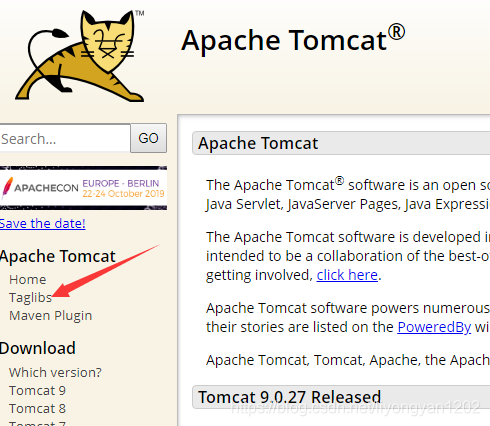Open the ApacheCon Europe Berlin banner
This screenshot has height=426, width=490.
click(x=83, y=188)
